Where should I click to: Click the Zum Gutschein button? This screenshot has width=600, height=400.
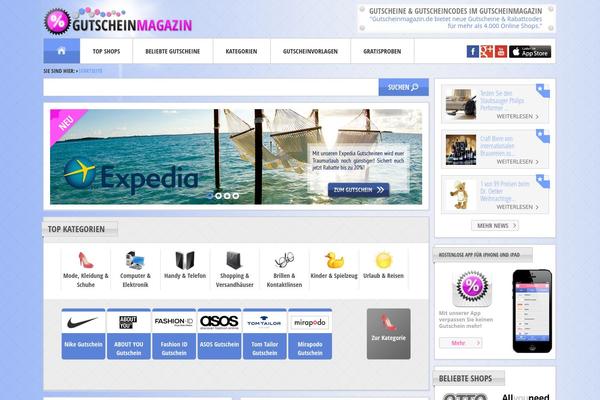point(359,190)
